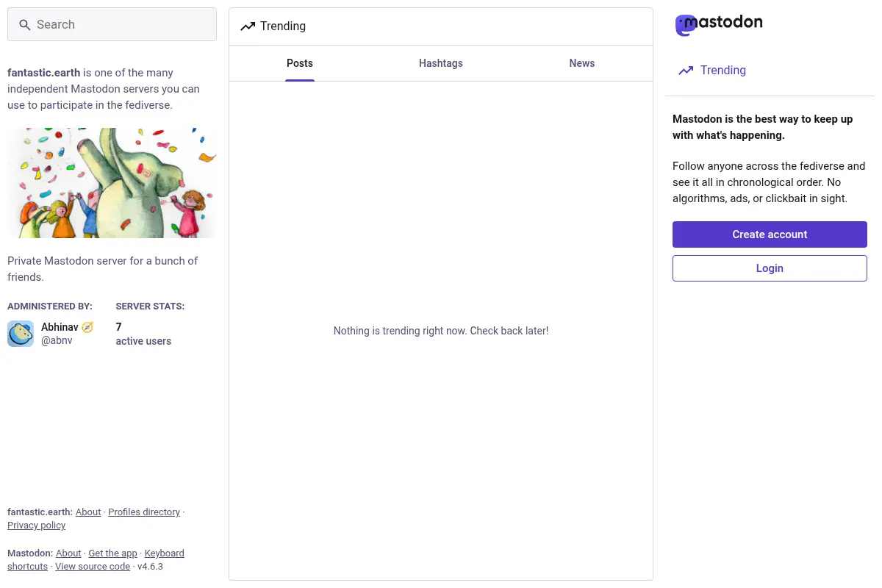
Task: Open the Get the app link
Action: [x=112, y=553]
